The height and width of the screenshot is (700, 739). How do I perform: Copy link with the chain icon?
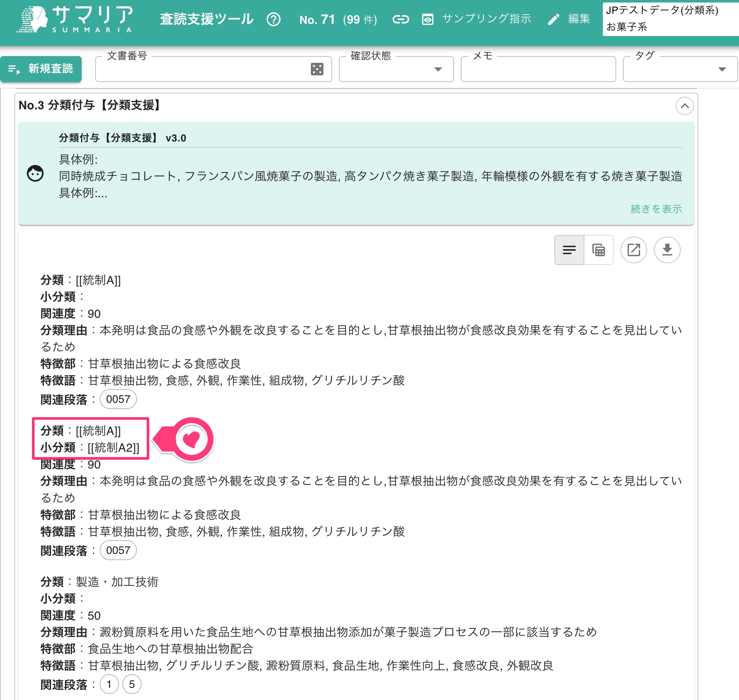pyautogui.click(x=401, y=19)
